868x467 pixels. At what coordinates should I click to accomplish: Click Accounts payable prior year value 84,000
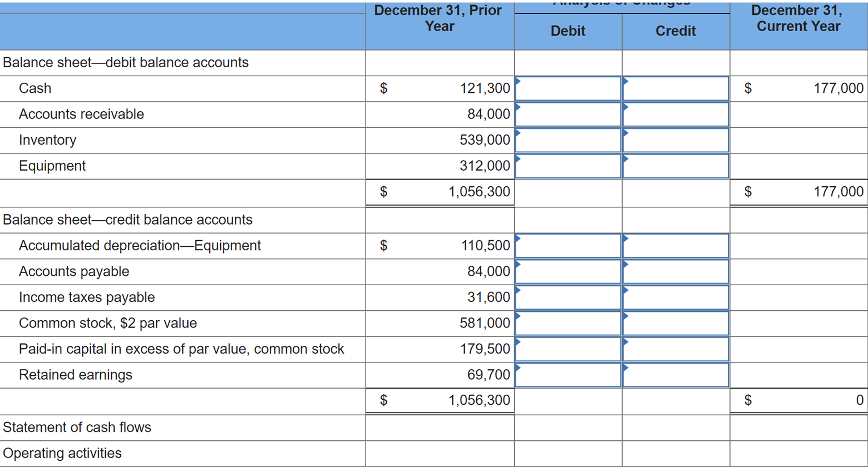click(490, 271)
